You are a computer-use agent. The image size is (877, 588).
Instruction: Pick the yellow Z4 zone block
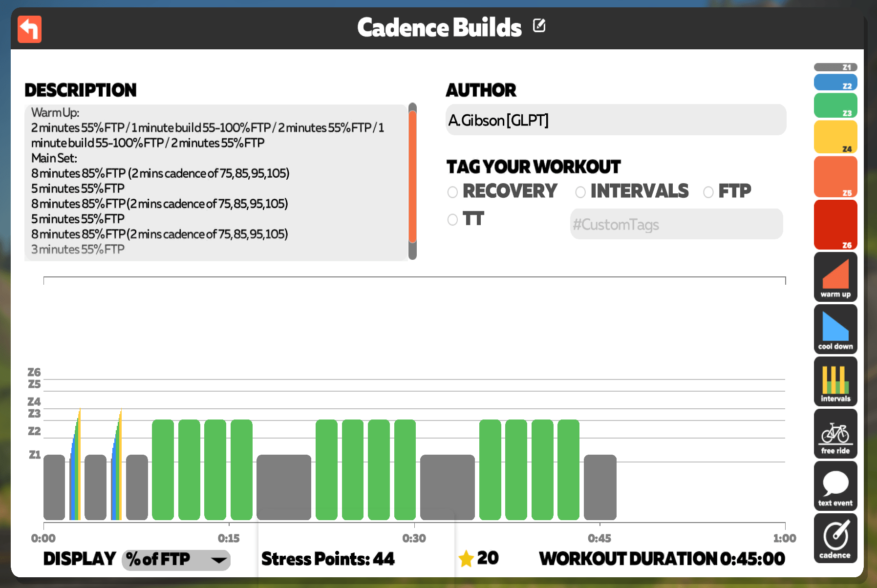click(835, 137)
